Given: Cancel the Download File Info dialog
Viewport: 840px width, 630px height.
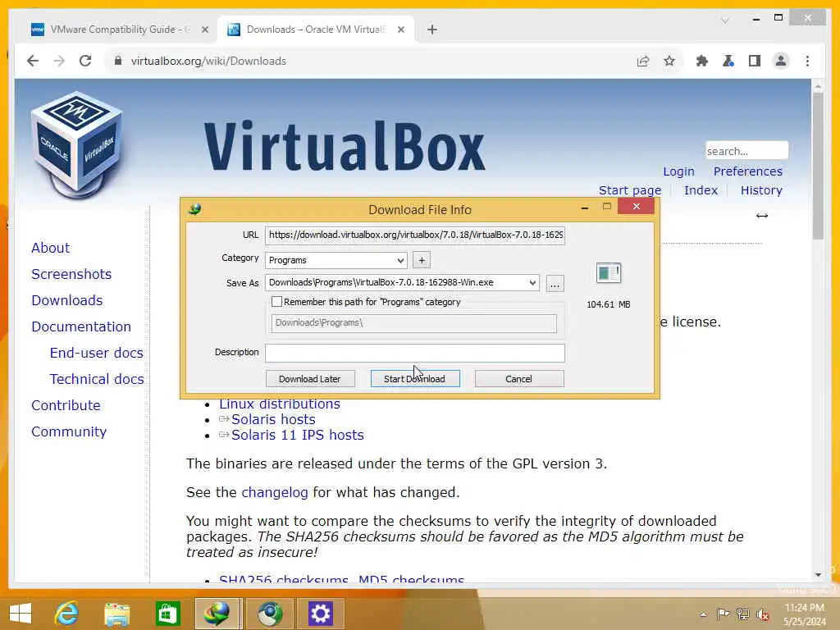Looking at the screenshot, I should point(518,379).
